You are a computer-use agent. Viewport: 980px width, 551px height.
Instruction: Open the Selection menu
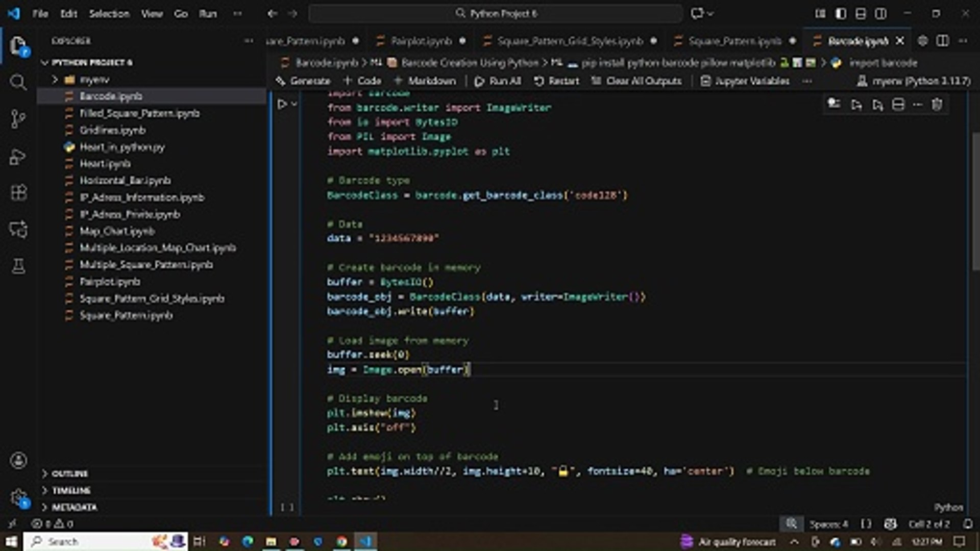tap(109, 14)
